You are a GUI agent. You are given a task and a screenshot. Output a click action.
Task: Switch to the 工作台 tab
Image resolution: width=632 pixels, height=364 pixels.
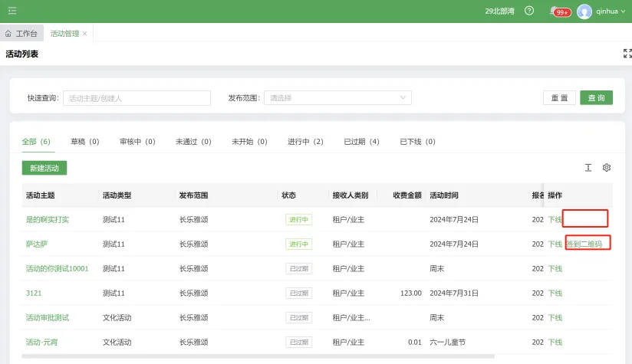pyautogui.click(x=21, y=34)
